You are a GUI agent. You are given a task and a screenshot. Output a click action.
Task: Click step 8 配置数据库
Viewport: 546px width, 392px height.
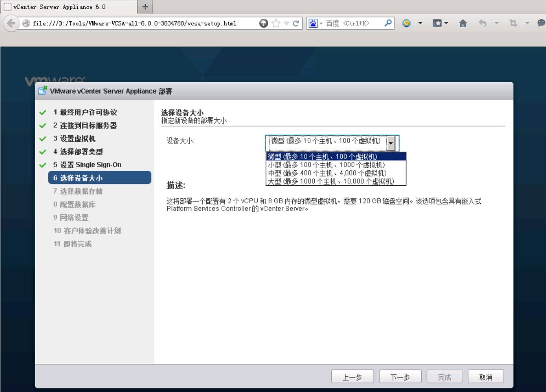click(74, 204)
